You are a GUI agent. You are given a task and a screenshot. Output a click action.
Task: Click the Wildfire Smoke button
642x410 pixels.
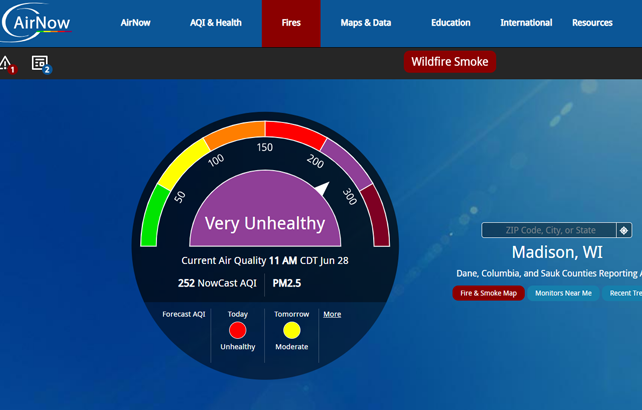click(x=450, y=62)
